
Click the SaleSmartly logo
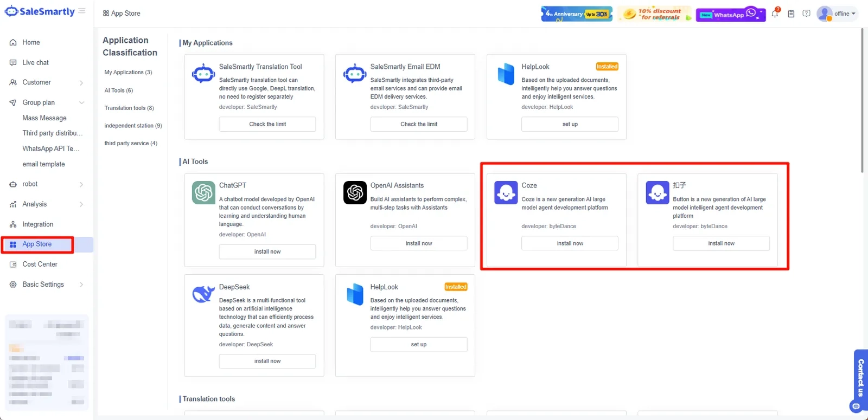click(x=40, y=11)
